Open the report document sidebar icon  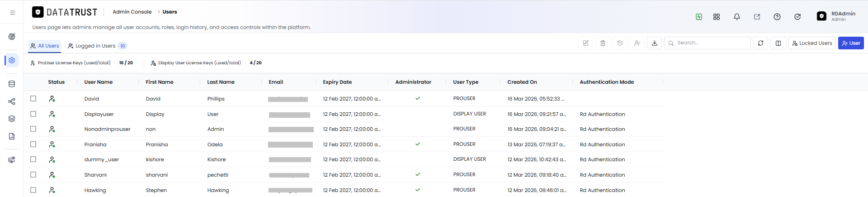click(x=12, y=136)
